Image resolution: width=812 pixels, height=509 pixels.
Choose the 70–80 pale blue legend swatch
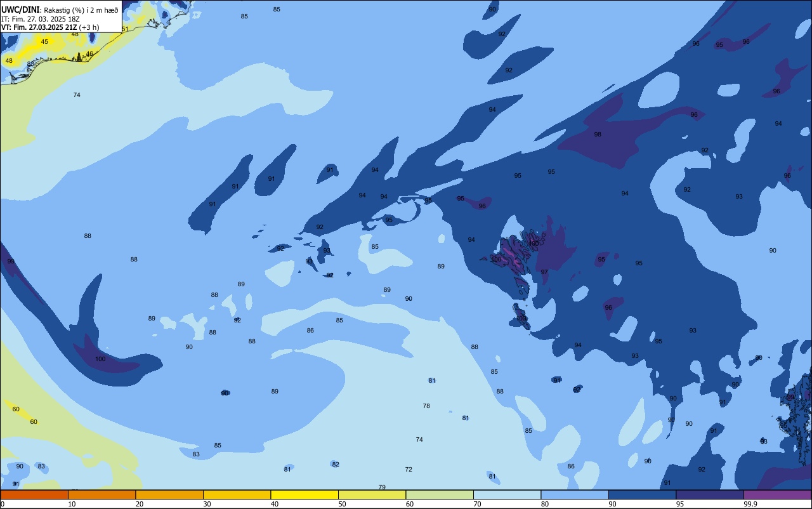point(507,494)
